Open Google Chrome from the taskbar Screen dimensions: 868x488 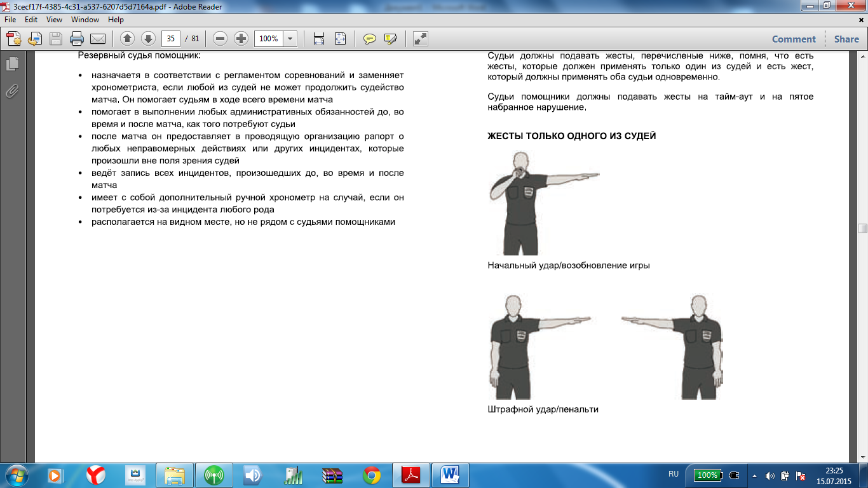(372, 475)
